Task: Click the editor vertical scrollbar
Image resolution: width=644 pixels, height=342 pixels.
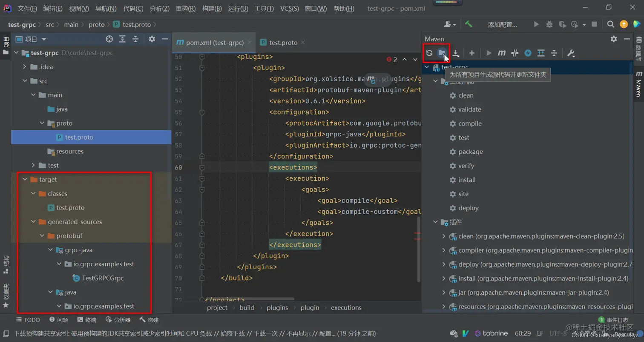Action: click(x=418, y=249)
